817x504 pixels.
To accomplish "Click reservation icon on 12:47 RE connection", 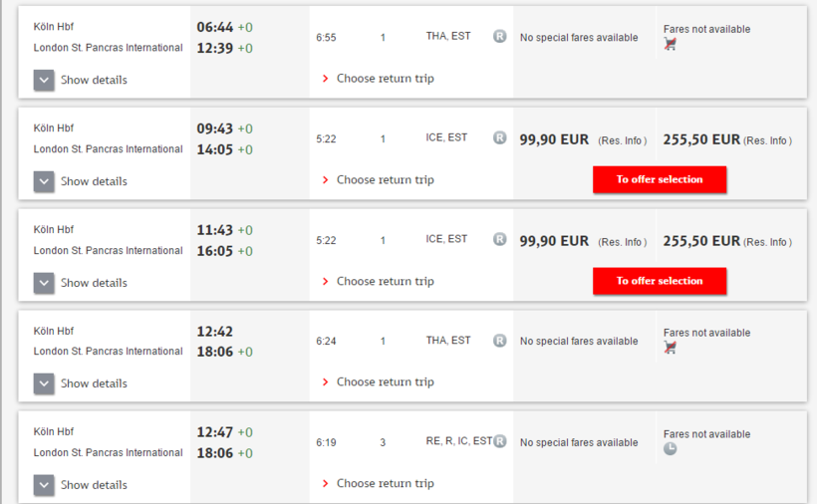I will [500, 441].
